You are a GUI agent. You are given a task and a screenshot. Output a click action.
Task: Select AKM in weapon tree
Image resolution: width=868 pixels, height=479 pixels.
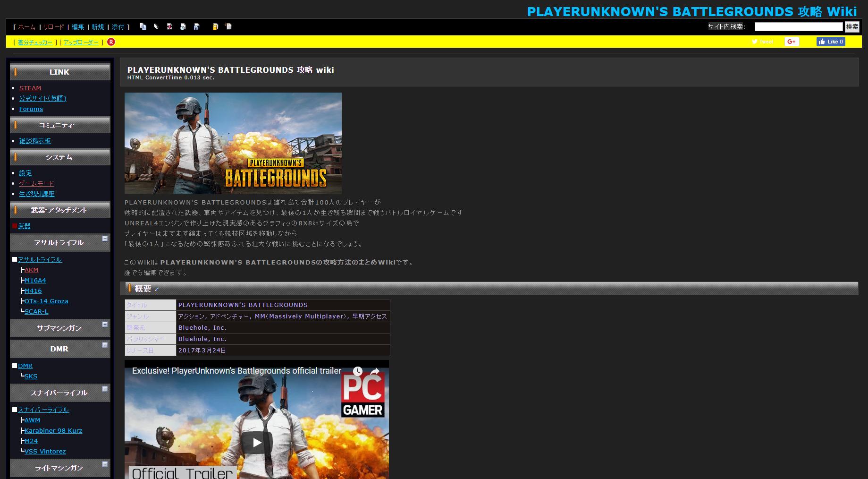click(x=32, y=270)
